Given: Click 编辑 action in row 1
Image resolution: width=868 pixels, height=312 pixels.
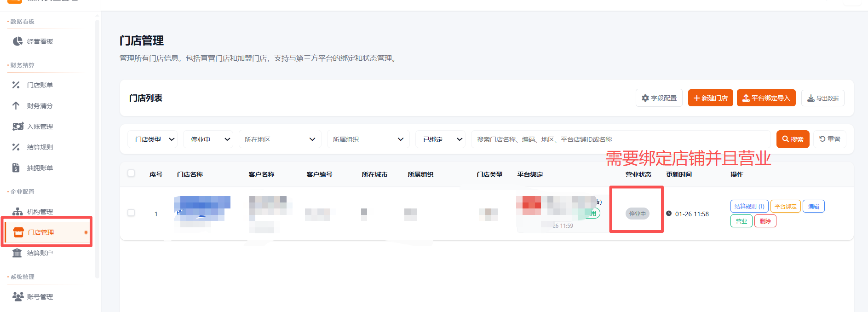Looking at the screenshot, I should point(814,206).
